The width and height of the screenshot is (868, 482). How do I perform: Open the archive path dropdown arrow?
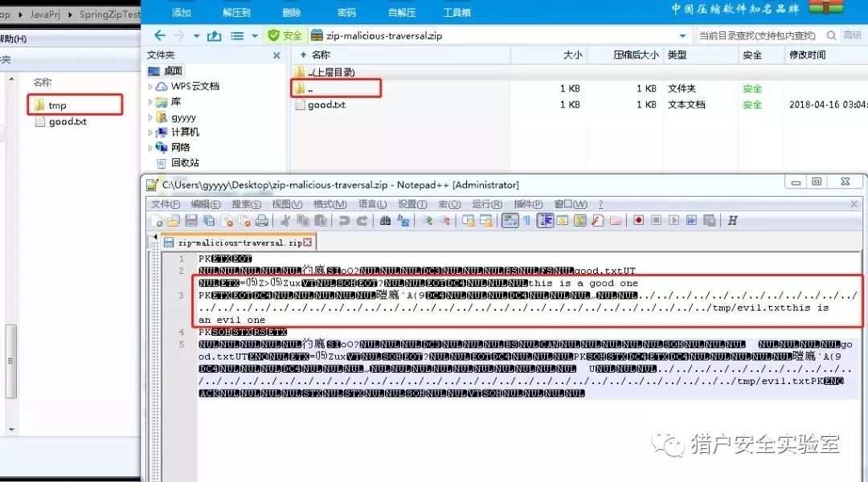(x=682, y=36)
